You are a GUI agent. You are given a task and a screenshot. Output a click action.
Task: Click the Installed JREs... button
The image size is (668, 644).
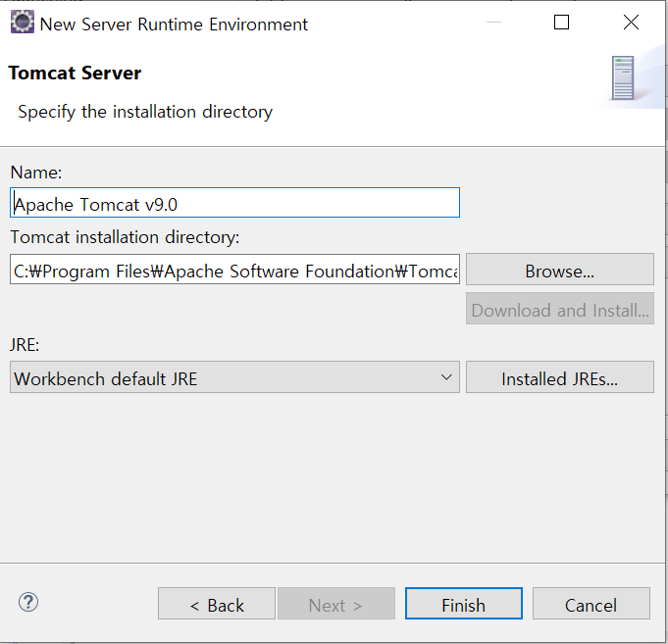coord(560,377)
